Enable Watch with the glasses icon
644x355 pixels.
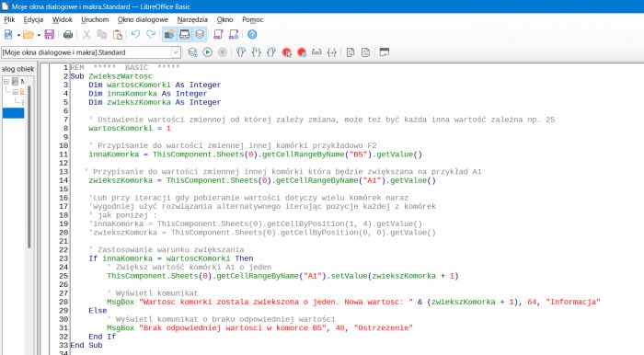pos(316,52)
